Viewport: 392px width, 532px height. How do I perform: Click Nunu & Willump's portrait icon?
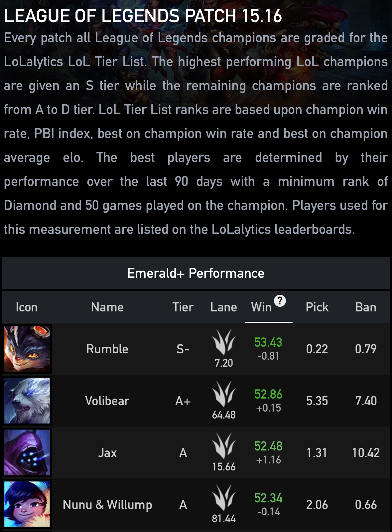pyautogui.click(x=27, y=504)
